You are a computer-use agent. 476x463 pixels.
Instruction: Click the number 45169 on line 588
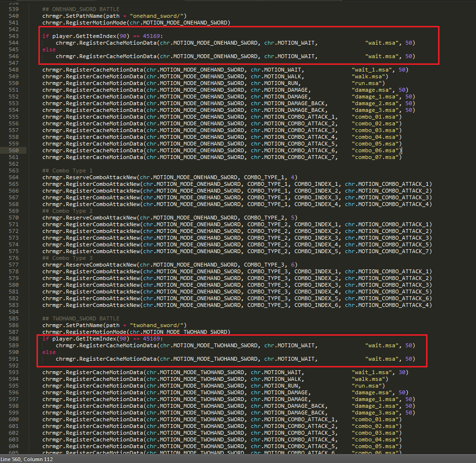151,339
